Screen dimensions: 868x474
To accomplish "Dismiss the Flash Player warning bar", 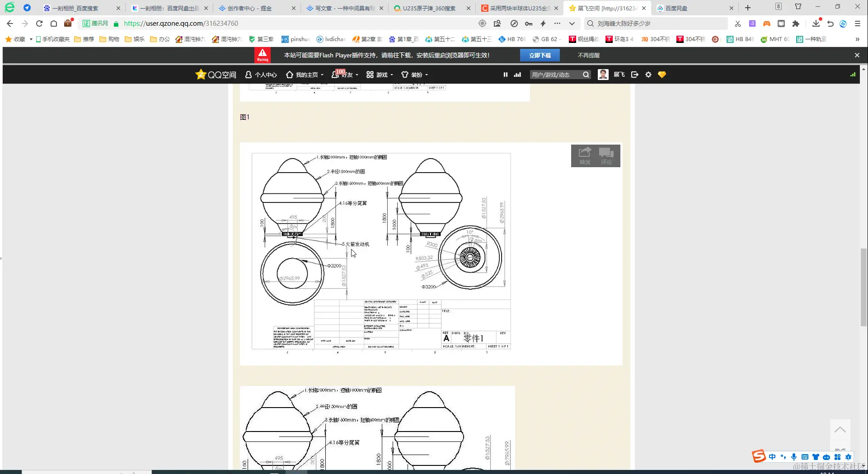I will 857,55.
